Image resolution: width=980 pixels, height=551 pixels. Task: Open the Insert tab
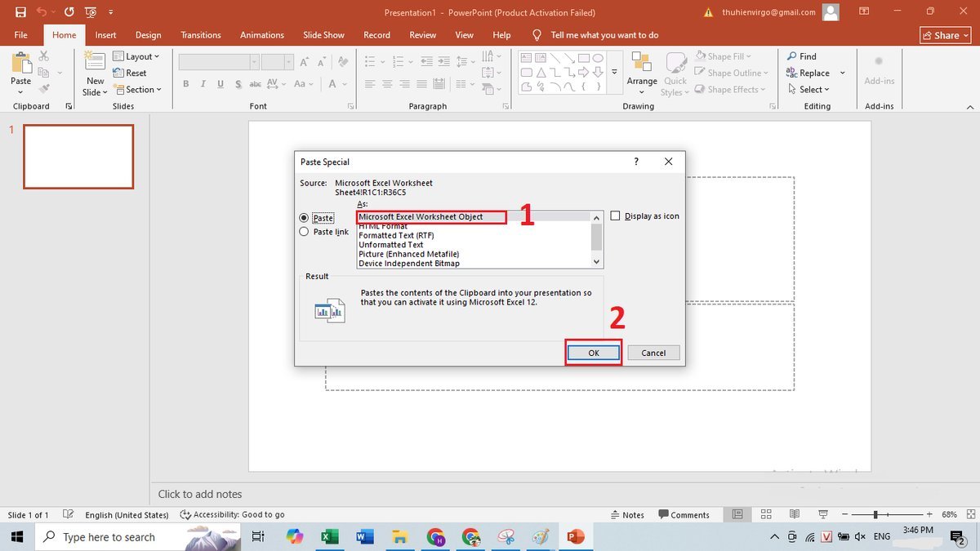[x=105, y=35]
